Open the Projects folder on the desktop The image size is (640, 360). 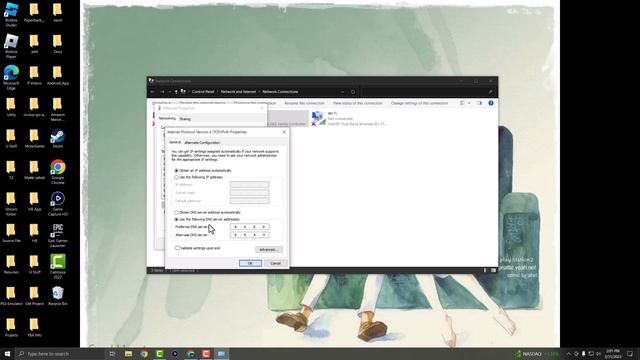11,327
